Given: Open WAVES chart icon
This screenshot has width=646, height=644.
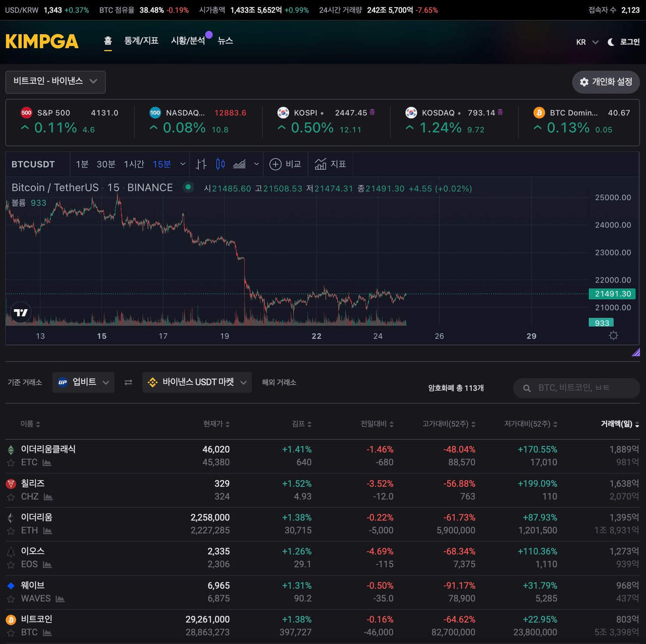Looking at the screenshot, I should 60,599.
